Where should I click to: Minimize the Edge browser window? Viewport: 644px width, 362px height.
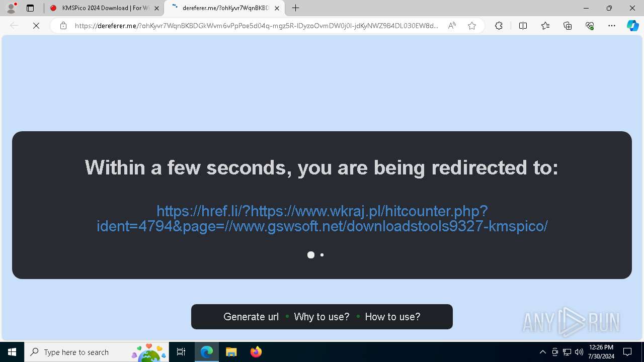click(586, 8)
